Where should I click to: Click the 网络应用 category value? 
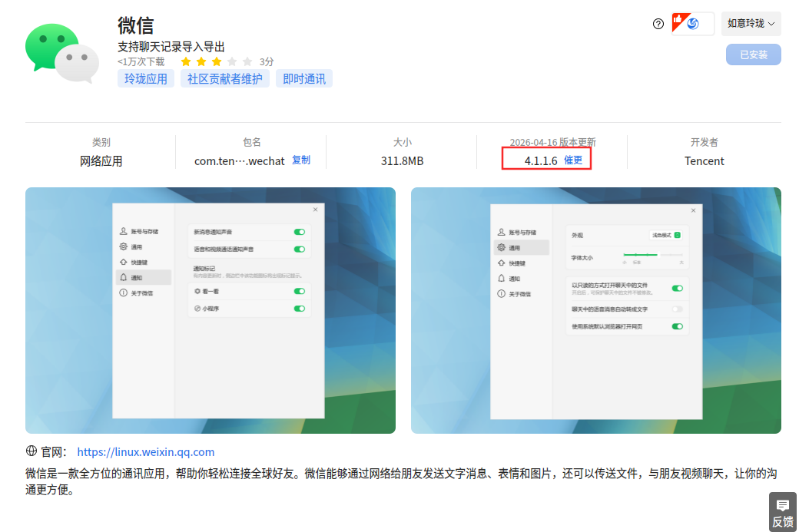[x=101, y=161]
